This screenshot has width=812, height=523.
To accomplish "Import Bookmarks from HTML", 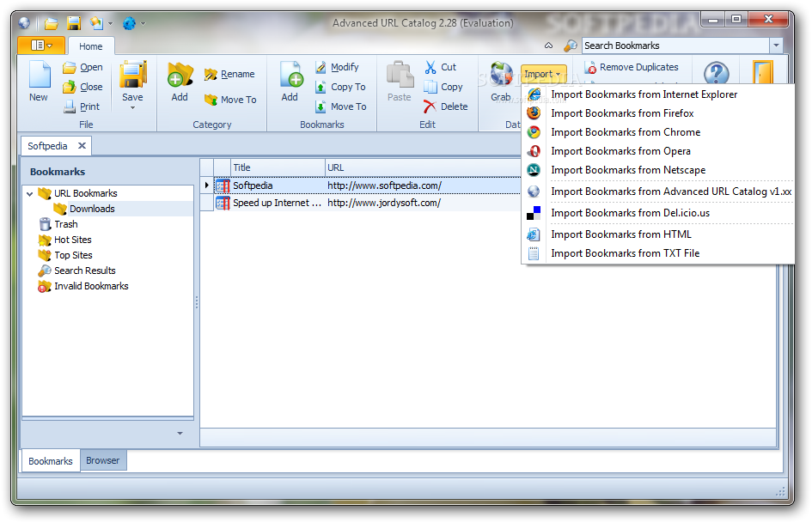I will (658, 234).
